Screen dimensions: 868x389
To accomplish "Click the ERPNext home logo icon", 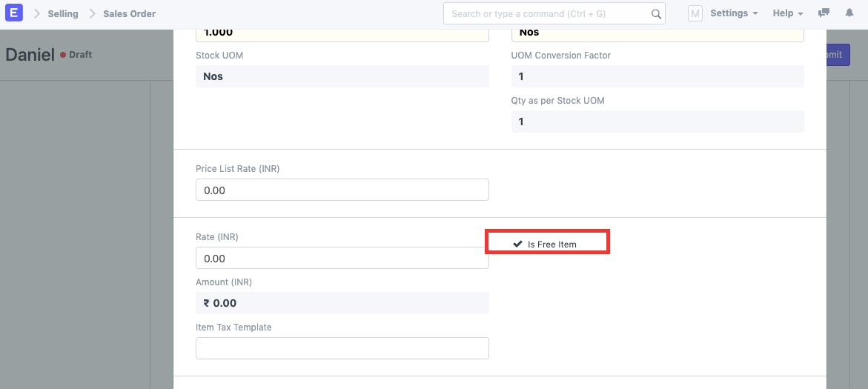I will click(x=14, y=13).
